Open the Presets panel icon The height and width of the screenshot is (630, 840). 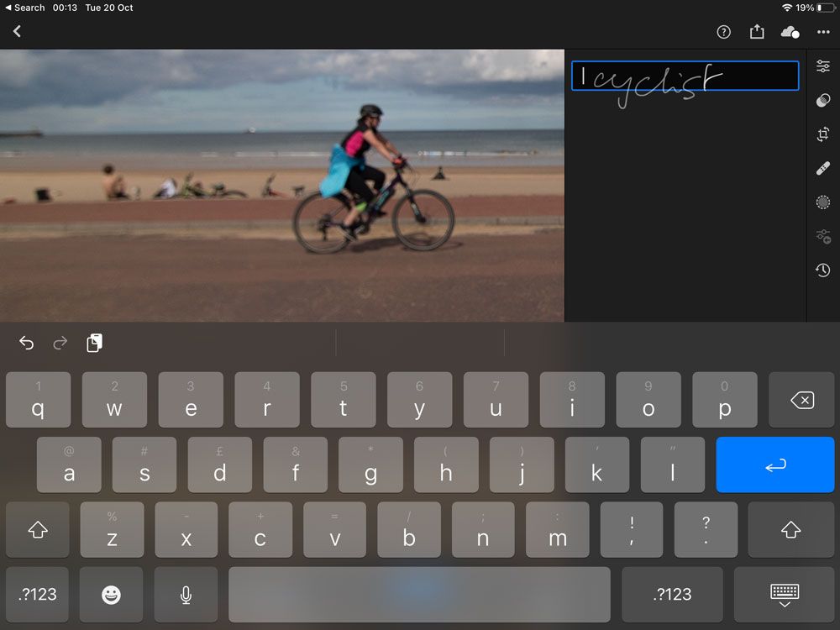point(823,100)
